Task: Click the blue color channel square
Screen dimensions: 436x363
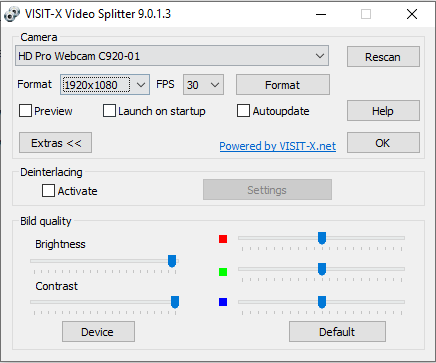Action: [x=223, y=302]
